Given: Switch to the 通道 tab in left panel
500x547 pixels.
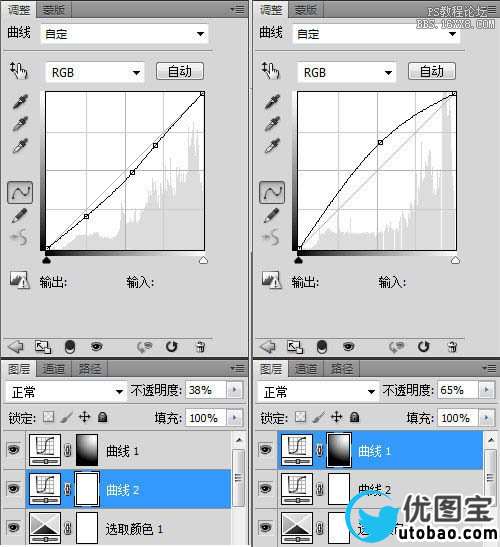Looking at the screenshot, I should coord(54,369).
